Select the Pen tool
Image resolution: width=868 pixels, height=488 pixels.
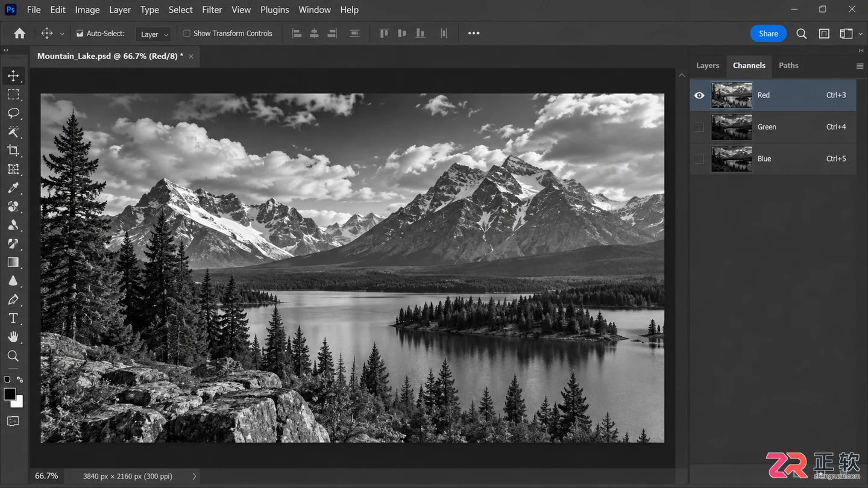[13, 299]
